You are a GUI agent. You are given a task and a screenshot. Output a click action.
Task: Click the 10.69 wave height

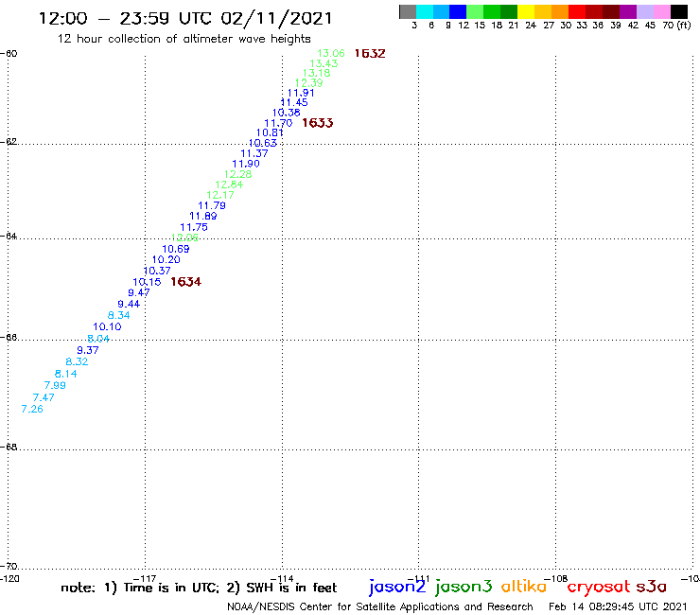tap(176, 249)
